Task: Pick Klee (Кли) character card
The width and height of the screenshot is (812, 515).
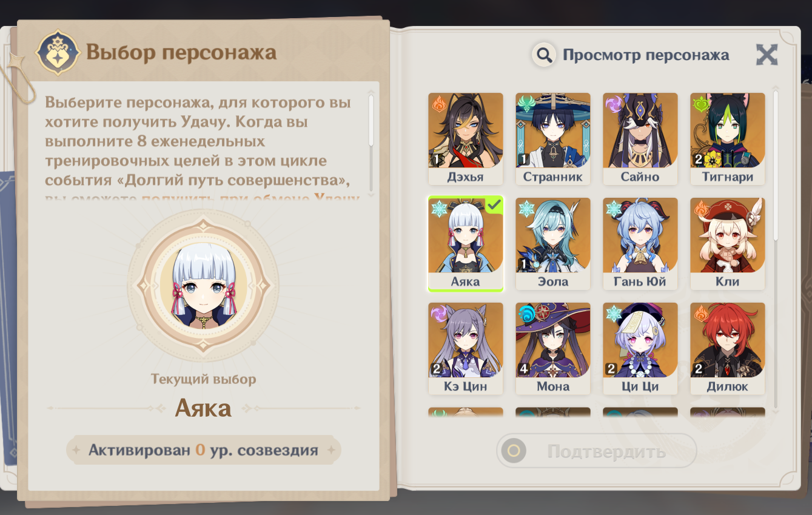Action: [727, 244]
